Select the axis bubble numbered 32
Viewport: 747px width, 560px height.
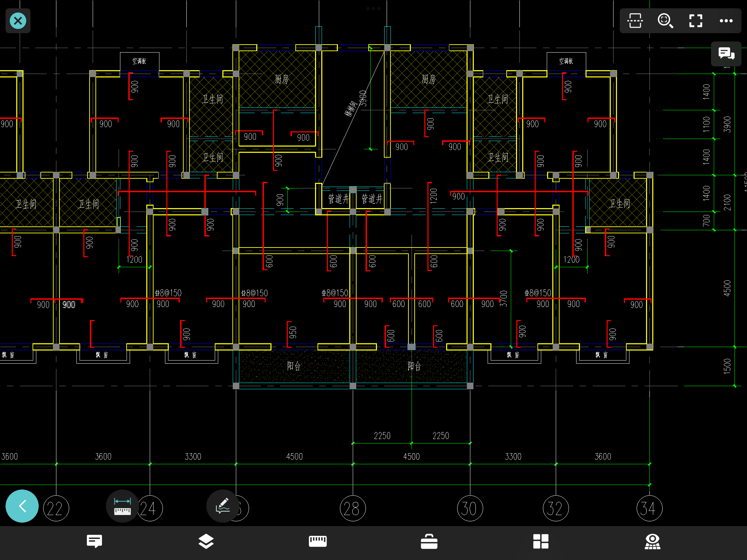(556, 508)
